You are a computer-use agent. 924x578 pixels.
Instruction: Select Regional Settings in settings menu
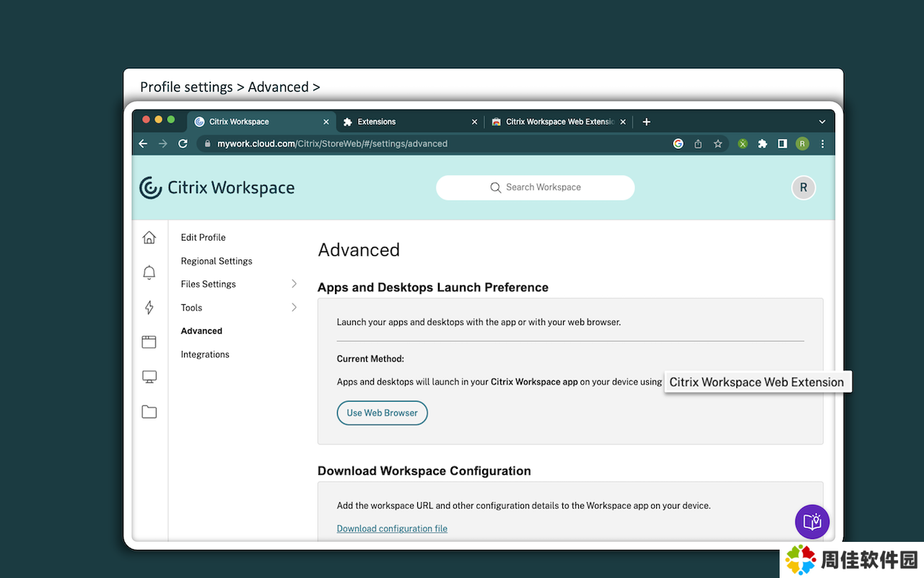217,261
